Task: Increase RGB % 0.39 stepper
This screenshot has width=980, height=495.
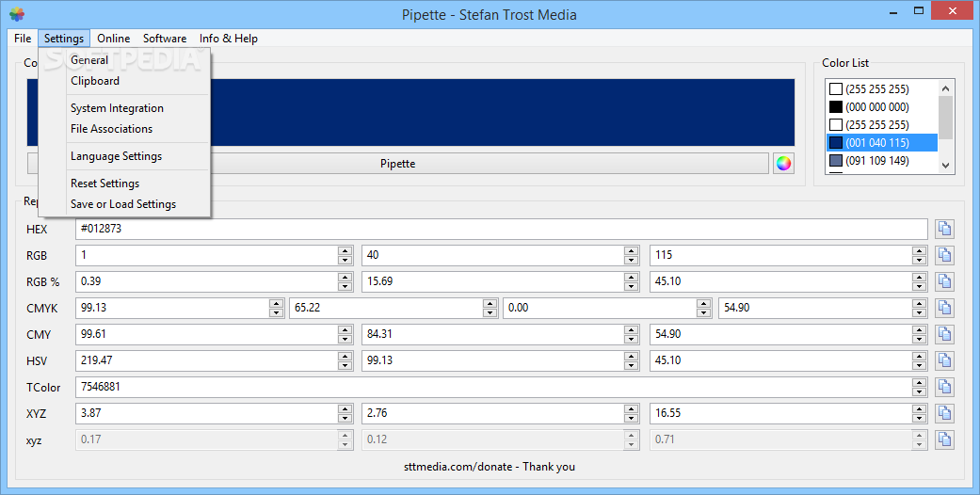Action: coord(345,278)
